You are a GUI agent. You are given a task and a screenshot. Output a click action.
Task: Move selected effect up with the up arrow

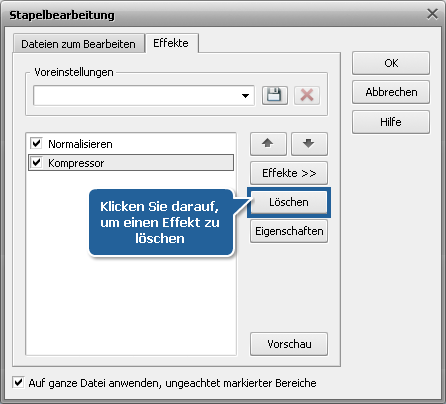point(268,144)
